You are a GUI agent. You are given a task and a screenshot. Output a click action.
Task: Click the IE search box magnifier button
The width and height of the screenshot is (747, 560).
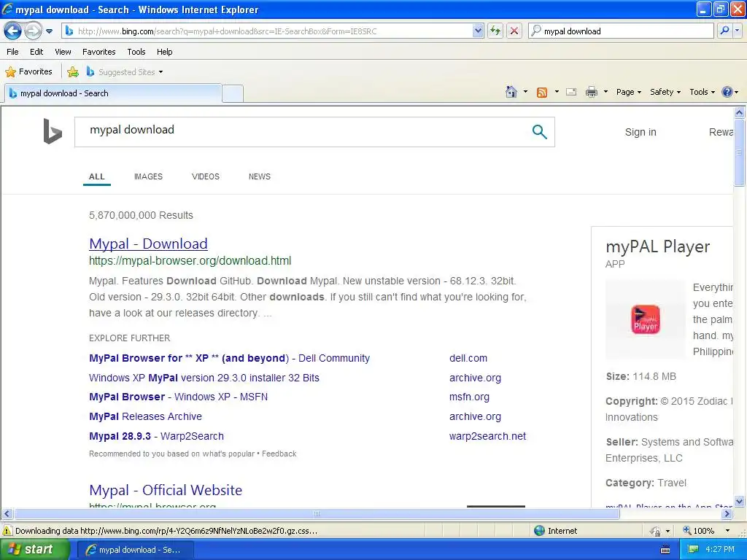724,31
